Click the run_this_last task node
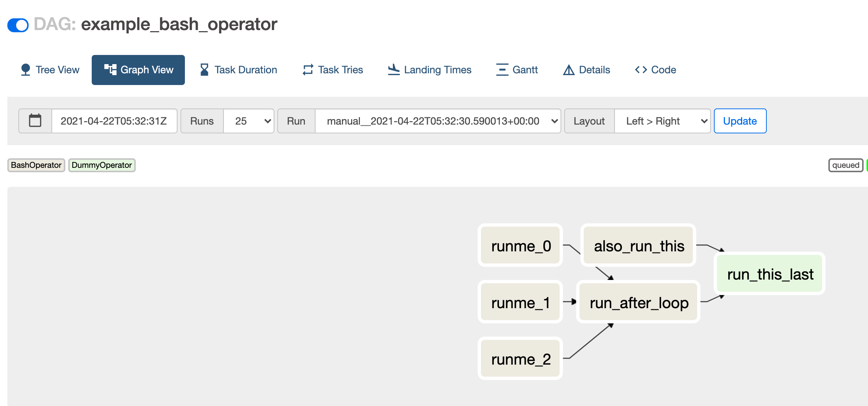Viewport: 868px width, 406px height. [770, 274]
